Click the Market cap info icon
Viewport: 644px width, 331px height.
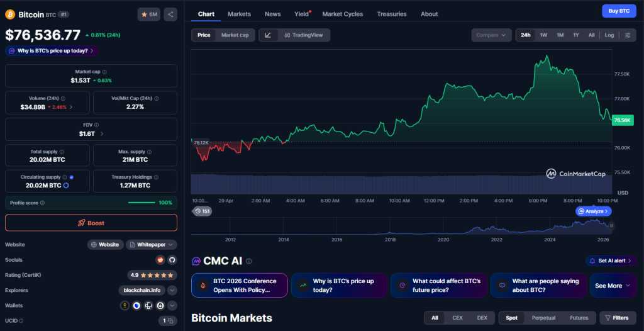pyautogui.click(x=104, y=72)
